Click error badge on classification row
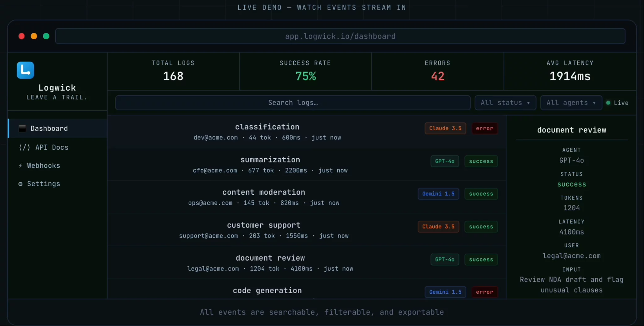644x326 pixels. pos(485,128)
